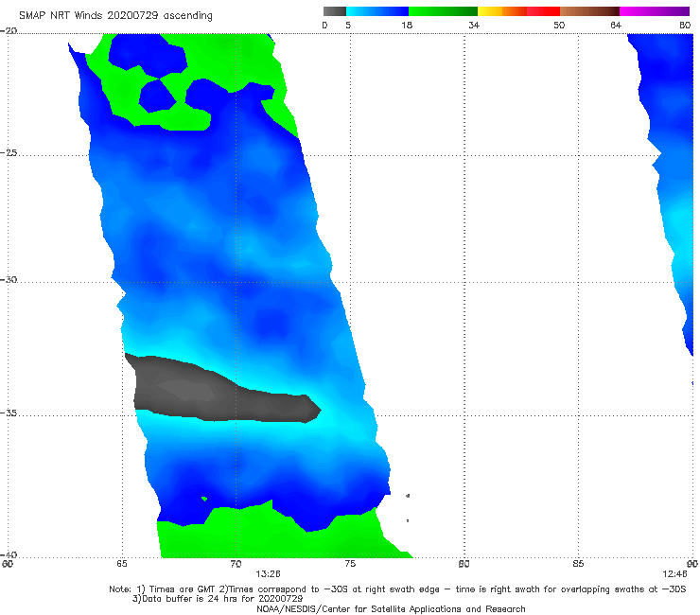The width and height of the screenshot is (700, 615).
Task: Click the longitude label '70'
Action: pos(236,564)
